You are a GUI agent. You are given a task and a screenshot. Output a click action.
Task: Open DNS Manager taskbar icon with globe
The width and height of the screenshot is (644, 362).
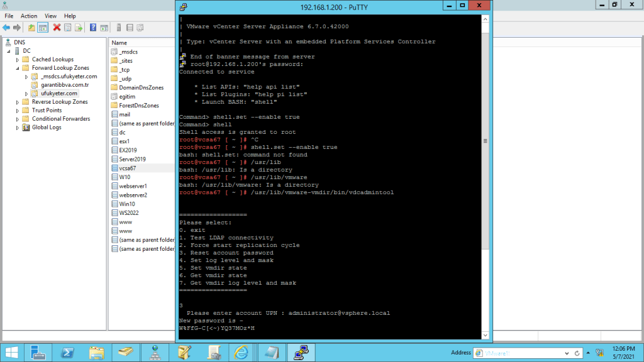[155, 353]
